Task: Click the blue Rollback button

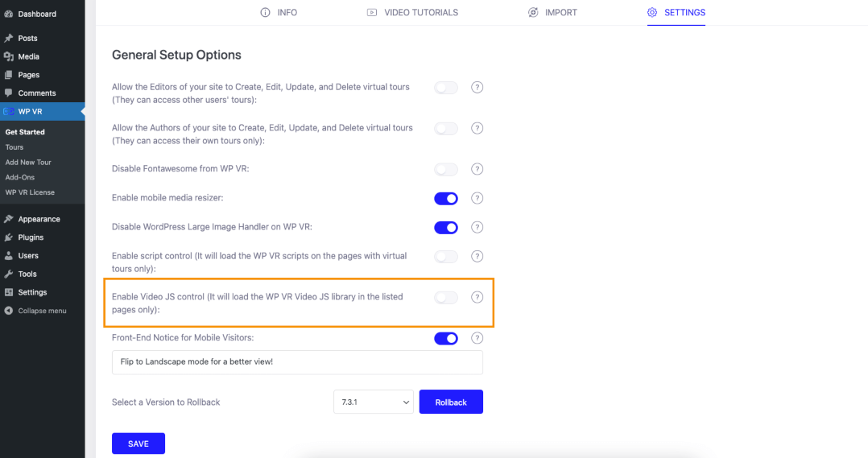Action: [x=451, y=402]
